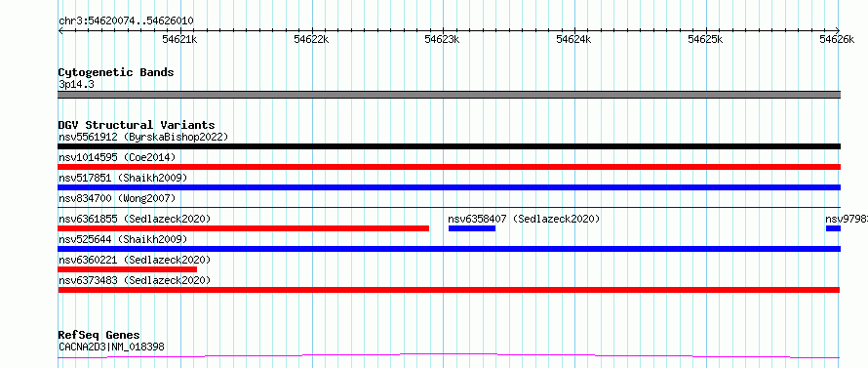Click the 54623k ruler label
This screenshot has height=368, width=868.
pyautogui.click(x=443, y=39)
